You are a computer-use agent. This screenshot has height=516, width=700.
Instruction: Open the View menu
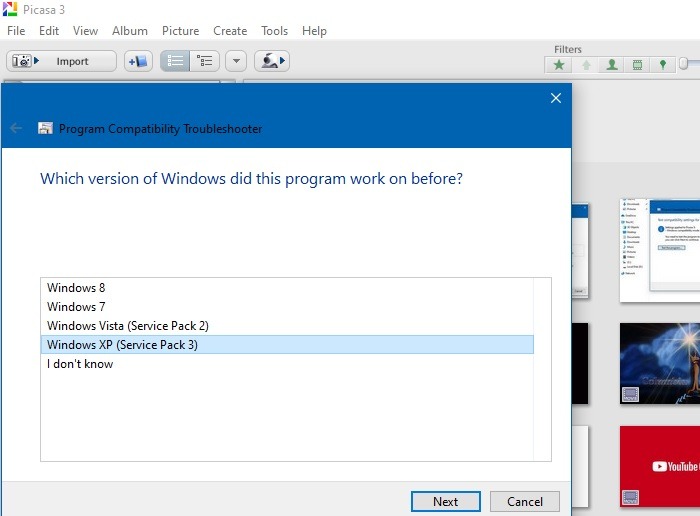(x=85, y=31)
